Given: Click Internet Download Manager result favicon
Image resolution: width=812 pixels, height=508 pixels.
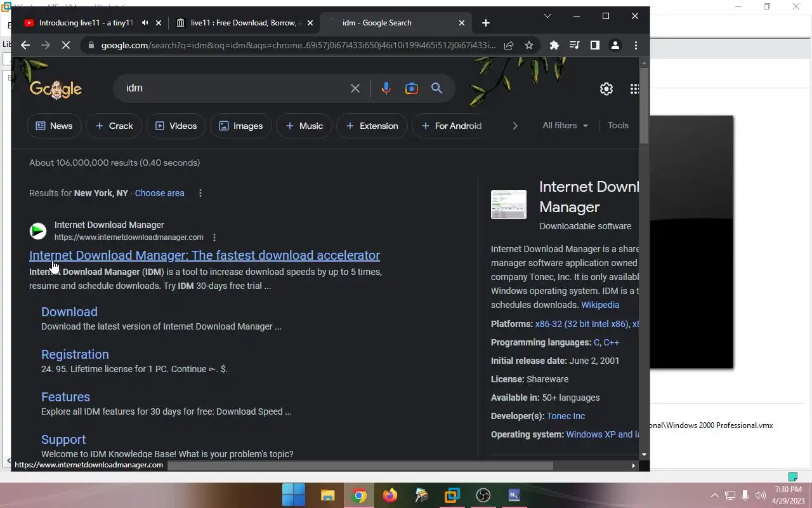Looking at the screenshot, I should (x=38, y=231).
